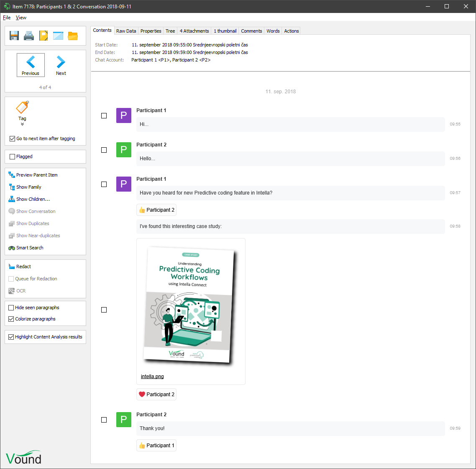Go to the Previous item
Image resolution: width=476 pixels, height=469 pixels.
[31, 65]
